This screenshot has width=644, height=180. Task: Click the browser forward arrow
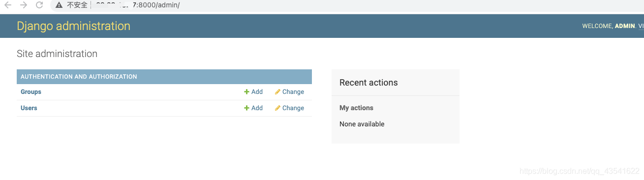[24, 5]
